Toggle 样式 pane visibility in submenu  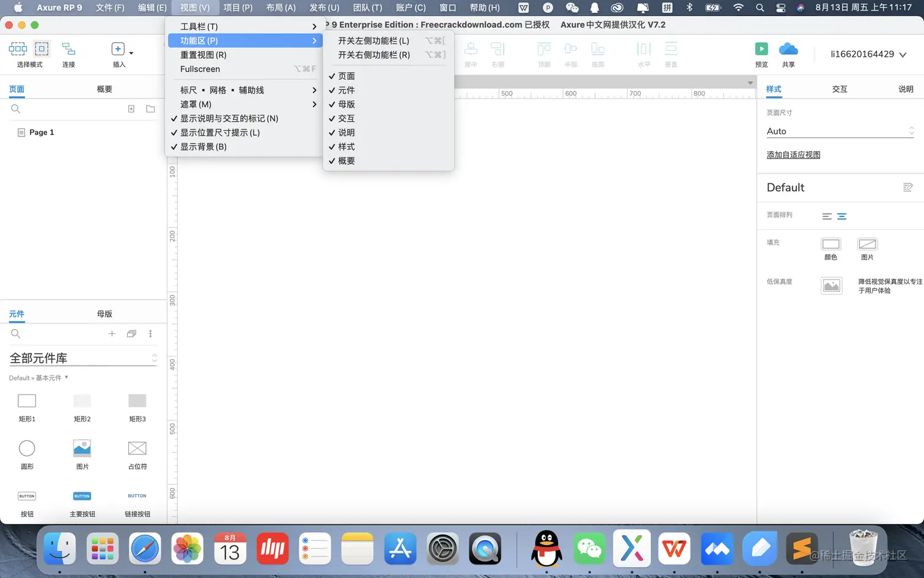[389, 147]
